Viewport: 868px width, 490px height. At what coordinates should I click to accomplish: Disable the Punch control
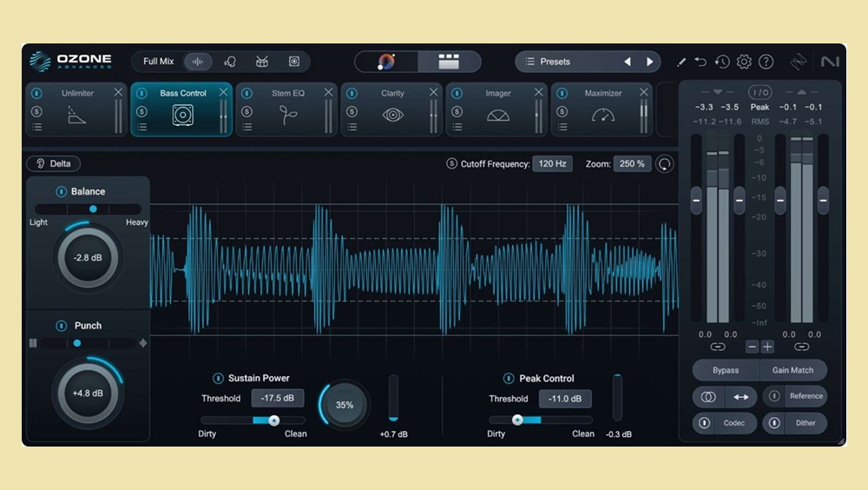pyautogui.click(x=62, y=326)
